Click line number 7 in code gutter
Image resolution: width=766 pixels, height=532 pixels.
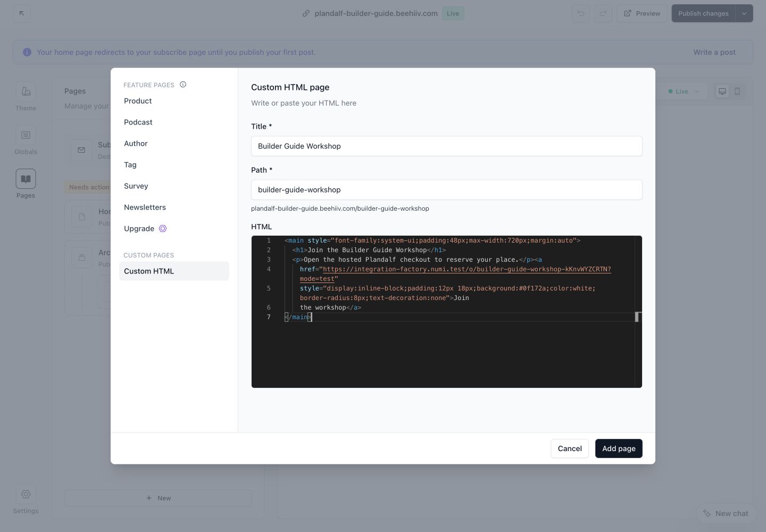269,317
